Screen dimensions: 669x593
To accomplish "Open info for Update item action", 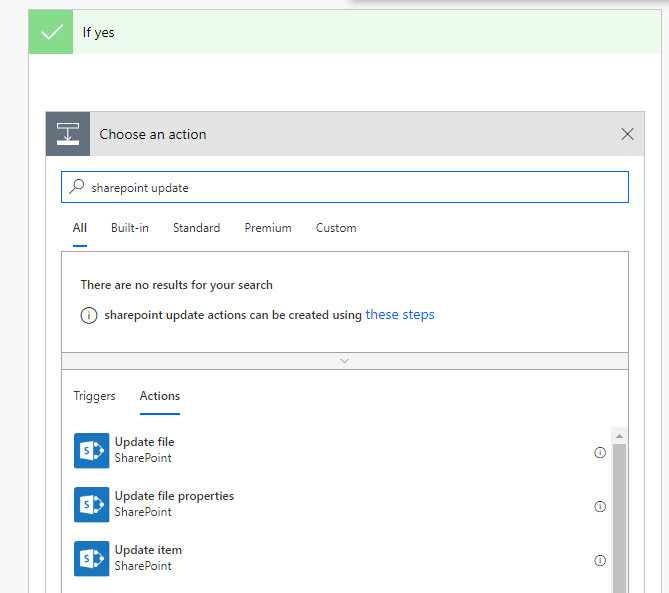I will point(600,560).
